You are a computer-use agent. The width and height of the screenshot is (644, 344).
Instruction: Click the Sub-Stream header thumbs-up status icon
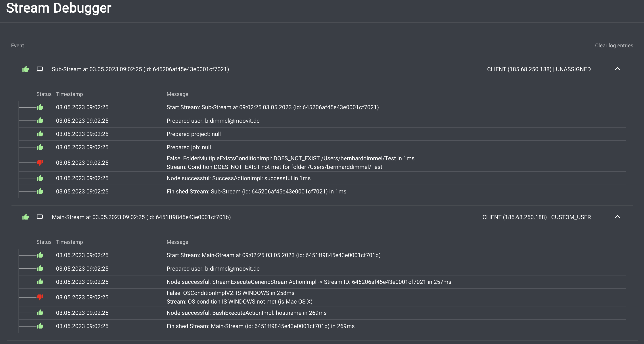(x=25, y=69)
